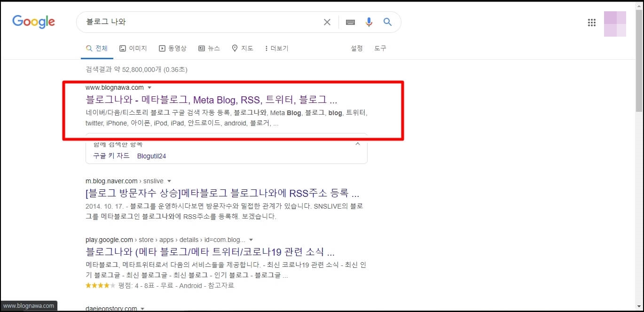Click the www.blognawa.com URL text above result
This screenshot has height=312, width=644.
tap(115, 87)
